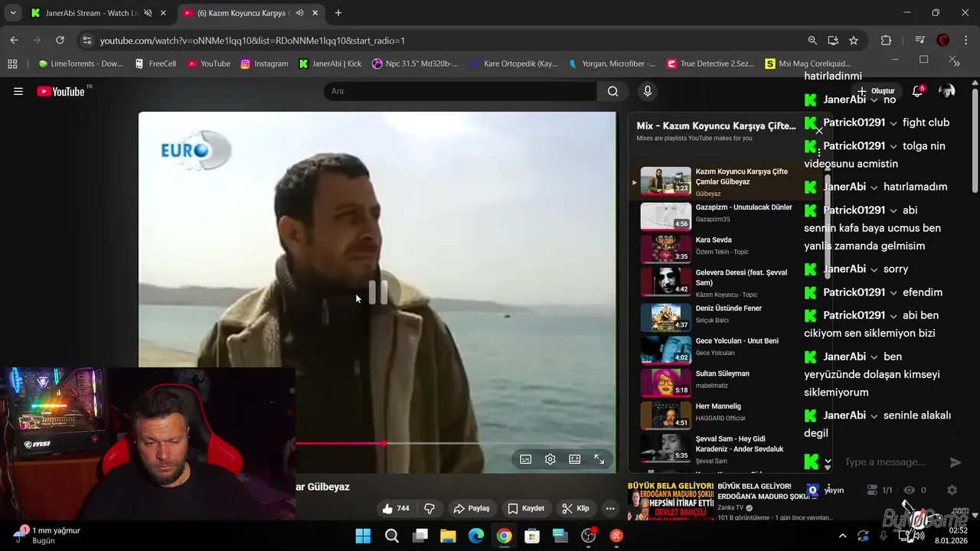Screen dimensions: 980x551
Task: Open Windows taskbar search
Action: [x=391, y=536]
